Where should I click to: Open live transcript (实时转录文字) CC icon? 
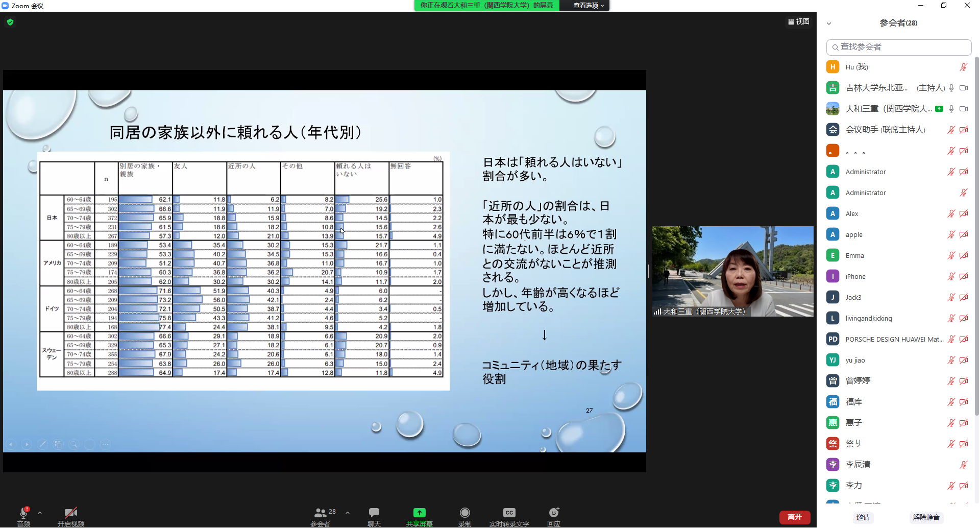click(x=509, y=513)
